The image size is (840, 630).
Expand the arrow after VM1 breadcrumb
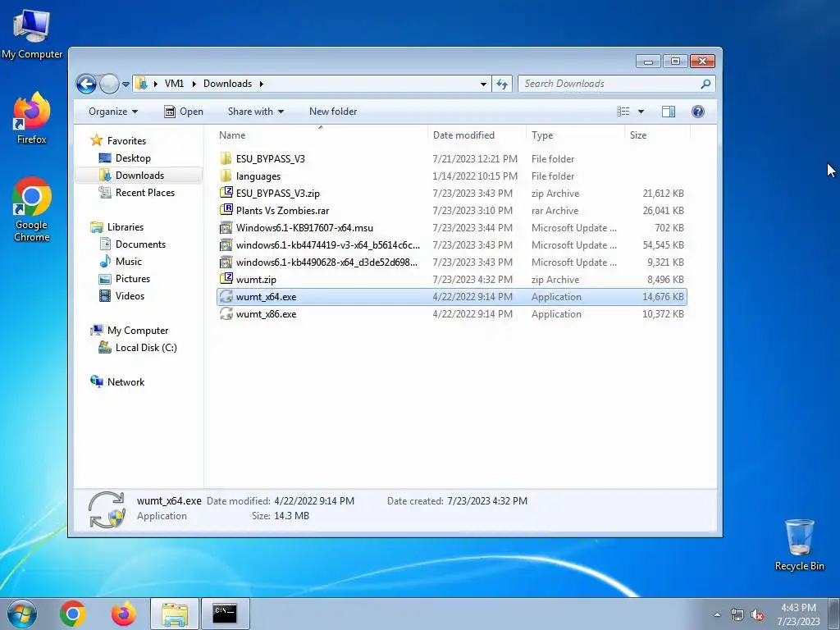pos(194,84)
